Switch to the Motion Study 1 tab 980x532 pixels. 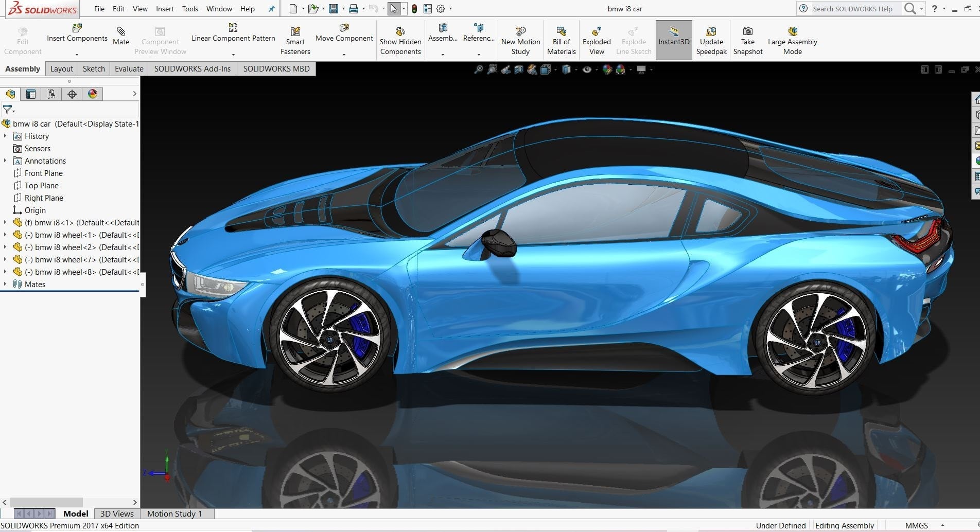coord(174,513)
